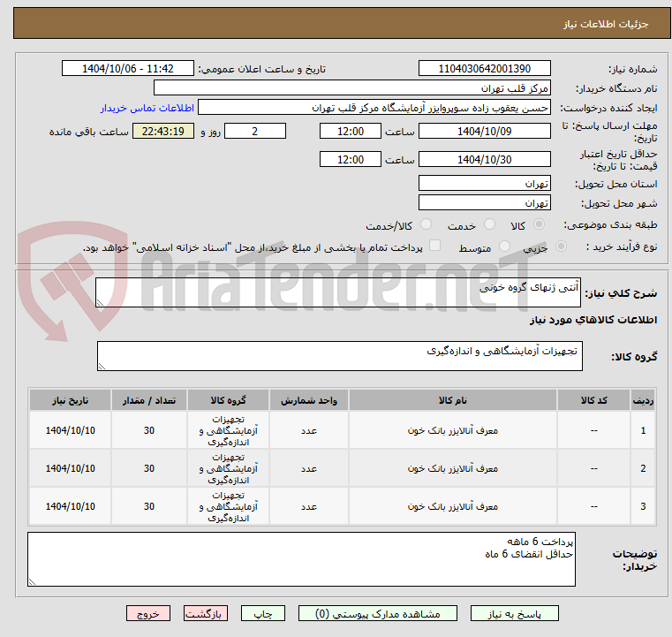Click item name in table row 1

coord(453,430)
